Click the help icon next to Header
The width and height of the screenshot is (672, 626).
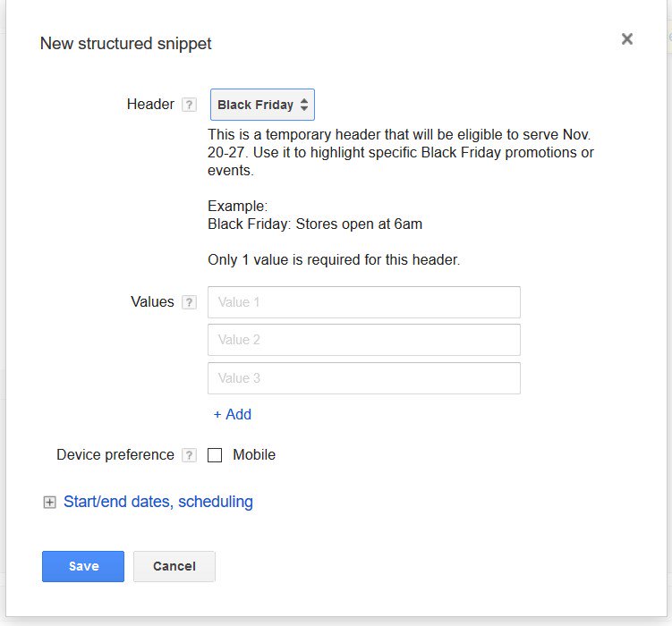(189, 105)
